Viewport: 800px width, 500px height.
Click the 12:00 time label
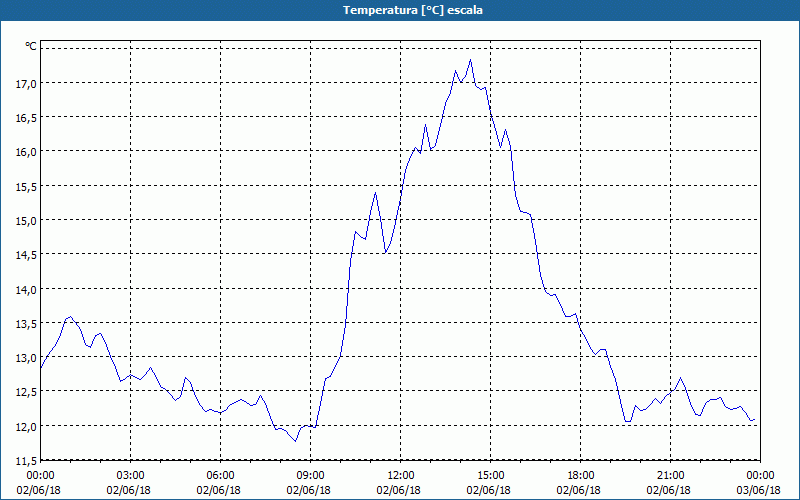coord(401,476)
